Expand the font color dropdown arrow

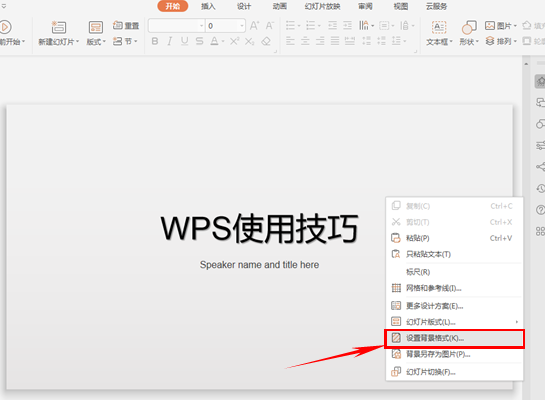point(223,42)
